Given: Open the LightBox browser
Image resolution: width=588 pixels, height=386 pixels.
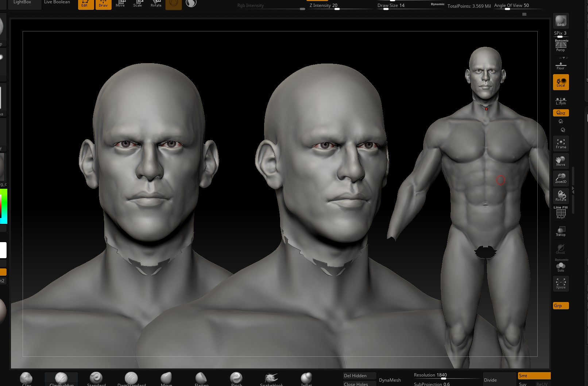Looking at the screenshot, I should (x=22, y=3).
